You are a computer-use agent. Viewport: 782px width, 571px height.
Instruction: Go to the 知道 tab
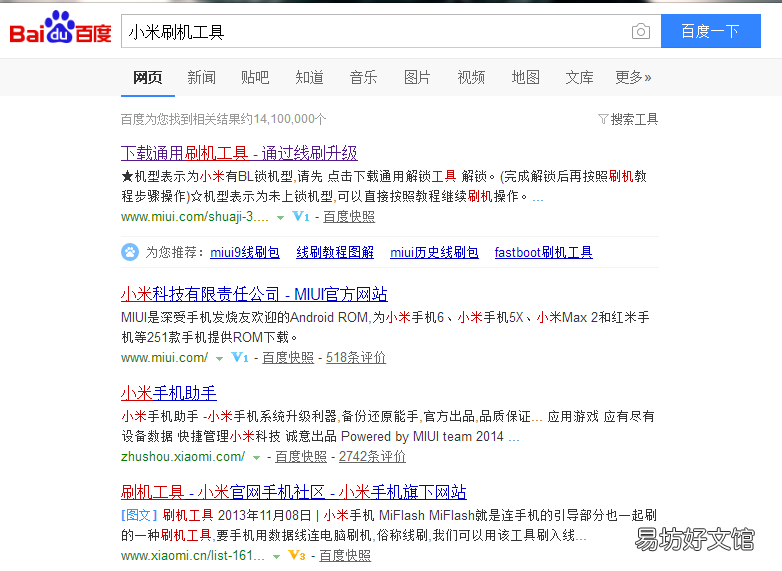[309, 78]
